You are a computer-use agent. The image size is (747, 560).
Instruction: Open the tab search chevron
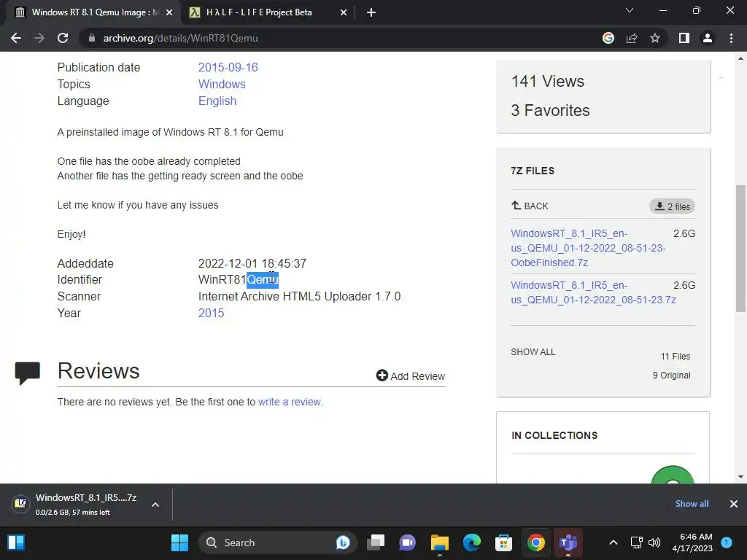(x=630, y=10)
